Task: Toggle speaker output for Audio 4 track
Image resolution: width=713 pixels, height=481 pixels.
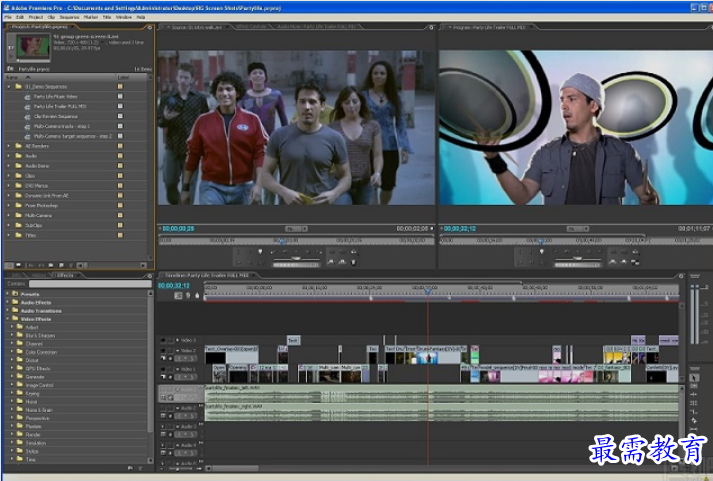Action: click(163, 446)
